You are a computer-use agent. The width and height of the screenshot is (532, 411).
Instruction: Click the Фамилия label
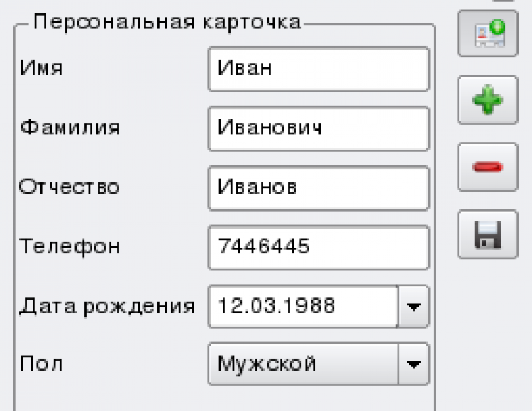click(x=70, y=128)
